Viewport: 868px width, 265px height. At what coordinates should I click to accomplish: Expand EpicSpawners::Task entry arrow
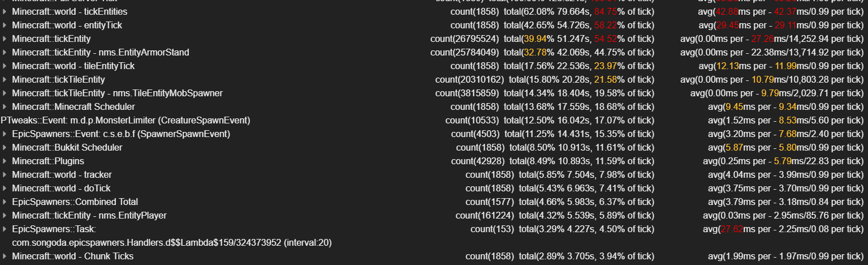(5, 229)
